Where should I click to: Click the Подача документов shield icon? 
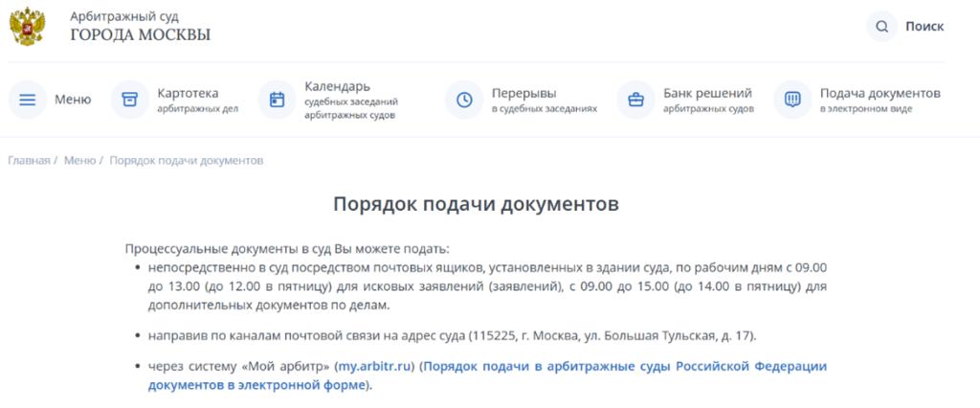(792, 100)
